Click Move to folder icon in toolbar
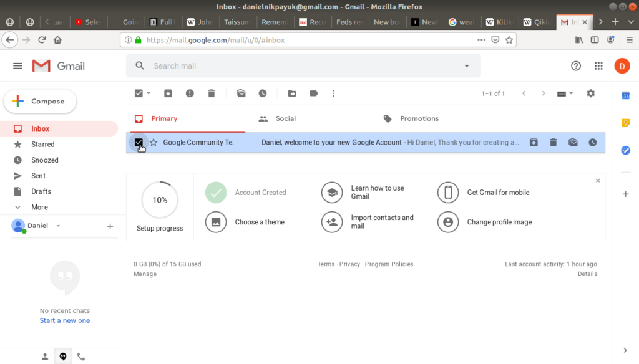This screenshot has width=639, height=364. click(x=292, y=93)
